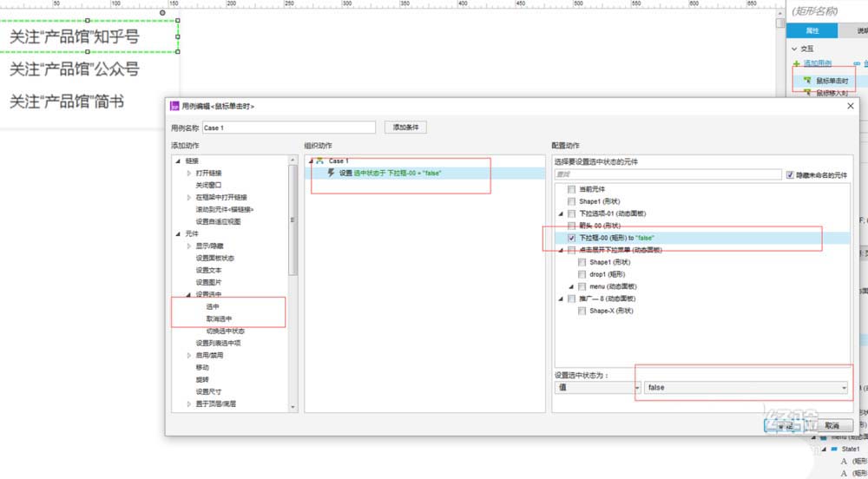Select the 切换选中状态 action
Image resolution: width=868 pixels, height=479 pixels.
[226, 331]
